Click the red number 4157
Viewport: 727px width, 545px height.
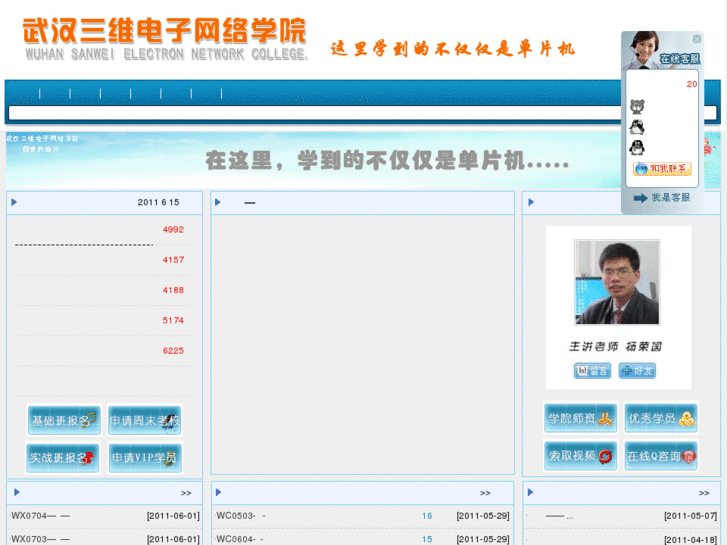click(173, 260)
